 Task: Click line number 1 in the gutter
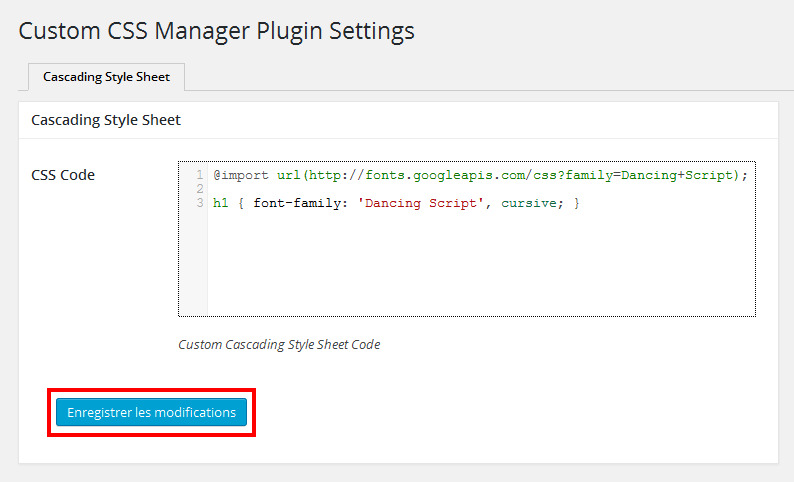(x=200, y=175)
